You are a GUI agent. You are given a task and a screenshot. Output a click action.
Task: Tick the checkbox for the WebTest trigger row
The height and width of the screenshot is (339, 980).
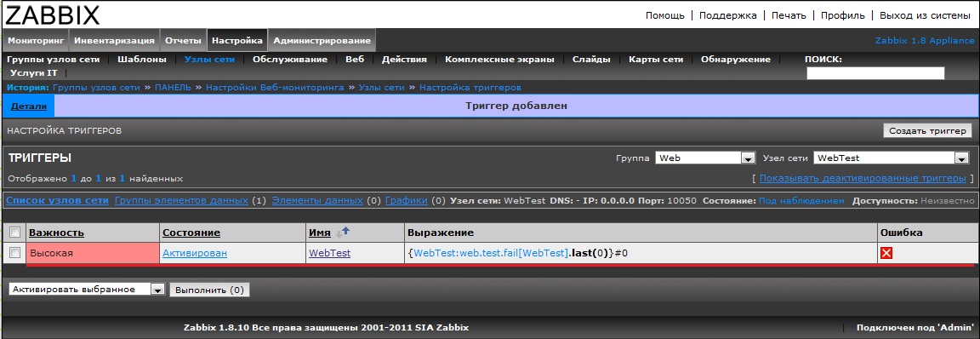tap(14, 253)
